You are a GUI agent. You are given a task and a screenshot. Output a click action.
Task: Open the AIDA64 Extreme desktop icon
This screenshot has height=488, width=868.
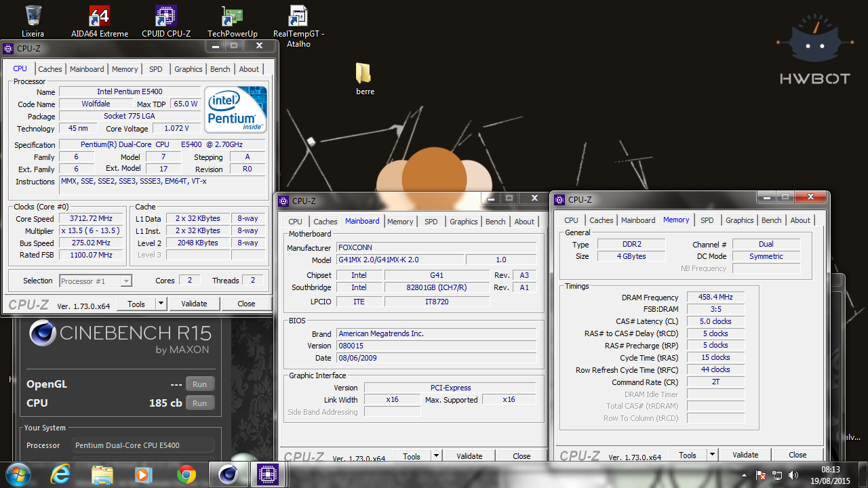click(x=100, y=21)
